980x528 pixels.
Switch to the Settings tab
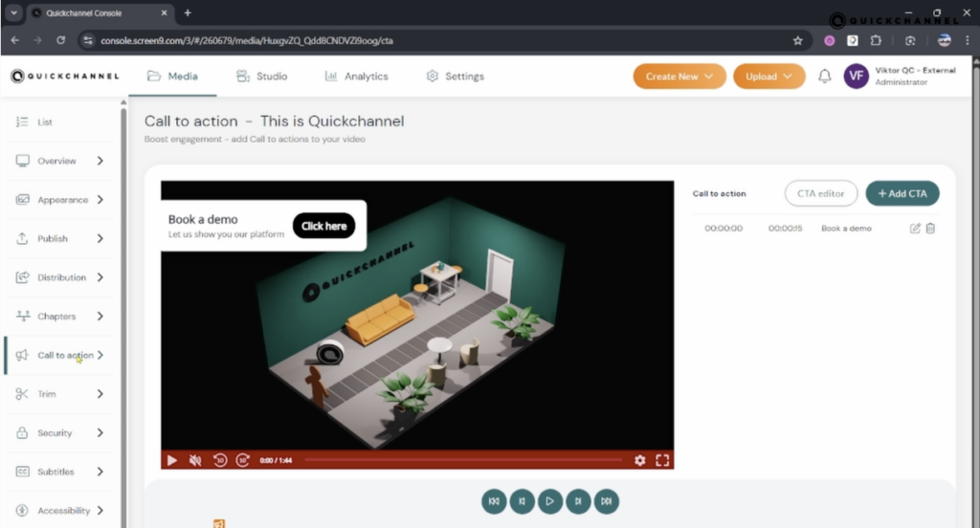pos(455,77)
